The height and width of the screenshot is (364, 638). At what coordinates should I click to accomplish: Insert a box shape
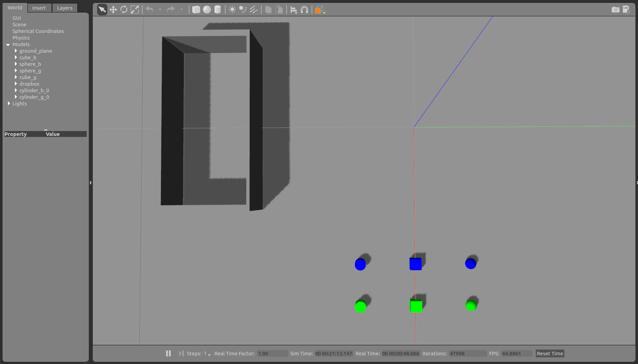point(196,10)
